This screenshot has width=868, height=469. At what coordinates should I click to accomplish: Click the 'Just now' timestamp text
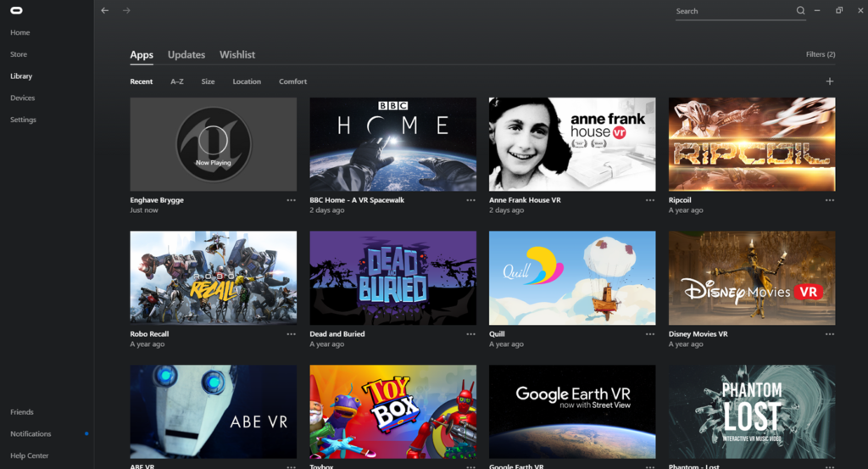[x=144, y=210]
